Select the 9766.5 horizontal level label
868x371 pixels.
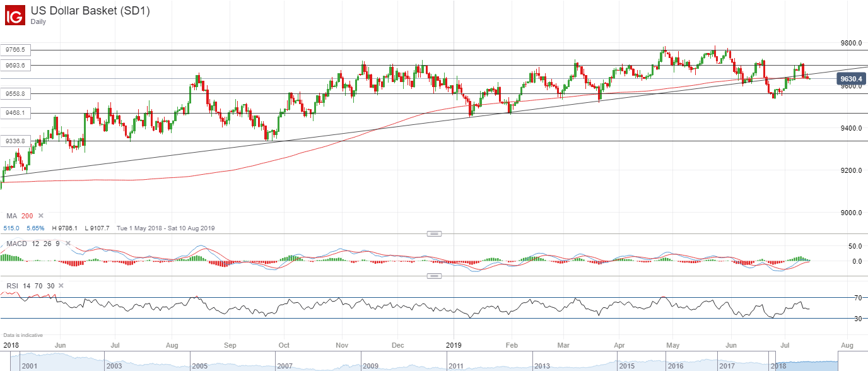pyautogui.click(x=15, y=49)
